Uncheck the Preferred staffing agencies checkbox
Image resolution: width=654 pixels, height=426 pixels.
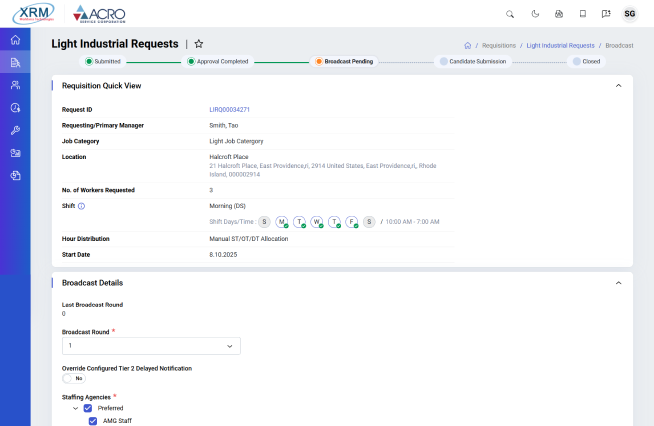point(88,408)
